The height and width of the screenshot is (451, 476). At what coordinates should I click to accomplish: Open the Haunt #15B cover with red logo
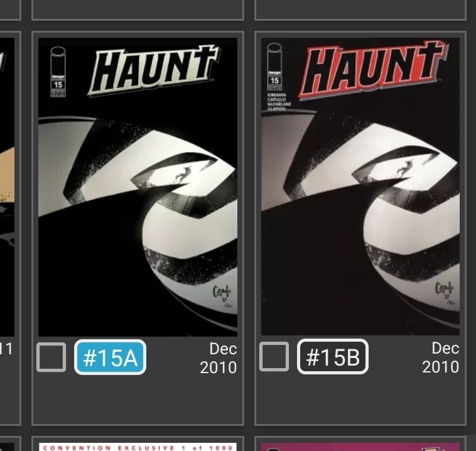coord(360,187)
